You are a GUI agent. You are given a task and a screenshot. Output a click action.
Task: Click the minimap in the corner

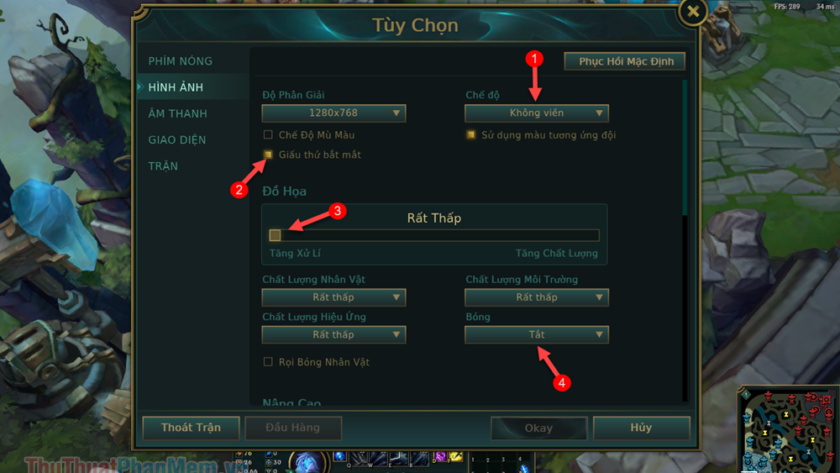coord(788,430)
